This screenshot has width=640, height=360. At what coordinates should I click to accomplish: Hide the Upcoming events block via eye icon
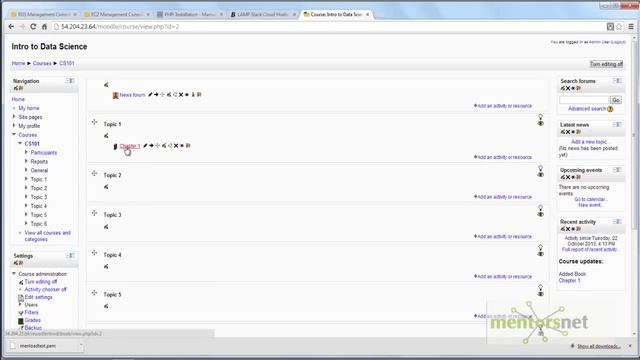point(573,177)
